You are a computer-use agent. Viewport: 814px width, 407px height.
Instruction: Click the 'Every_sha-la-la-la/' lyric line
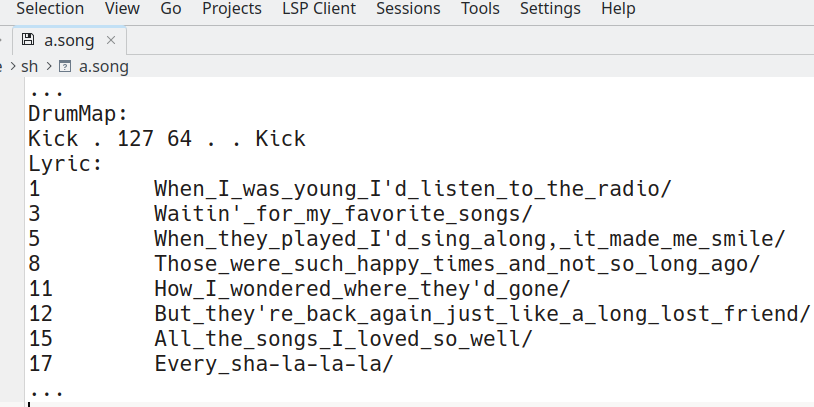[x=273, y=364]
